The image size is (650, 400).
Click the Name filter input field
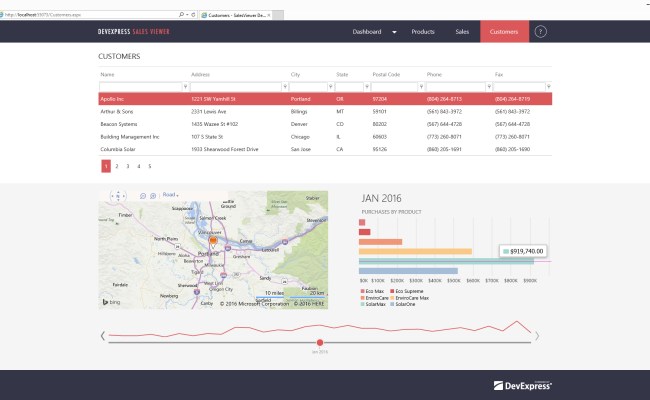(141, 87)
